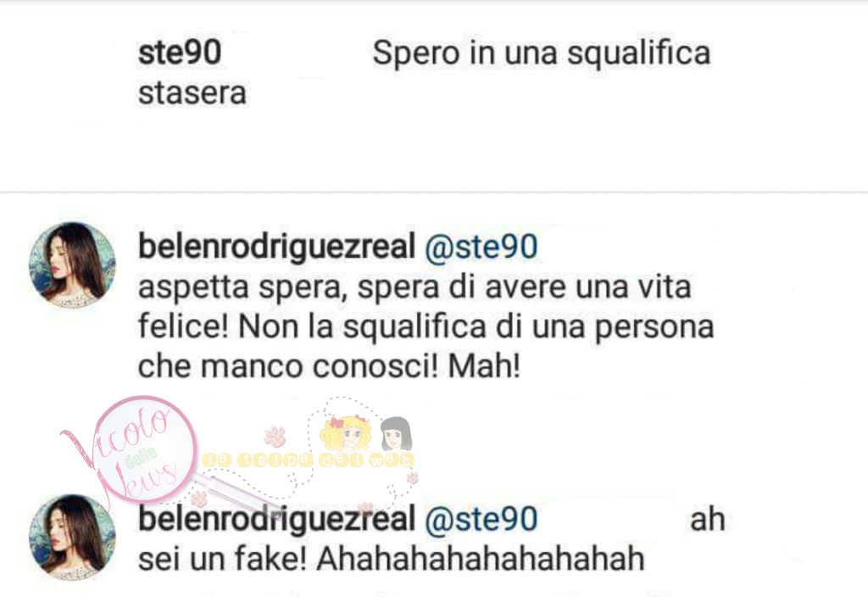Click the blonde cartoon girl icon

point(346,433)
